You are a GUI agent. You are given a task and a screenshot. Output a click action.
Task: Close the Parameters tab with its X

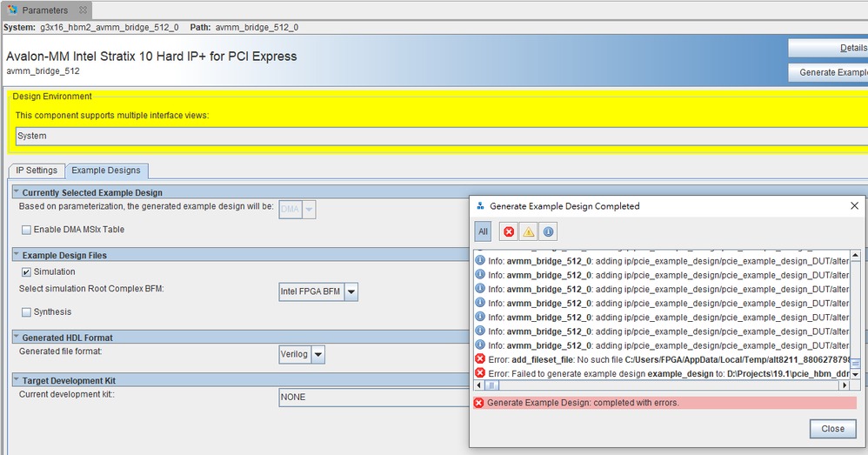tap(83, 10)
